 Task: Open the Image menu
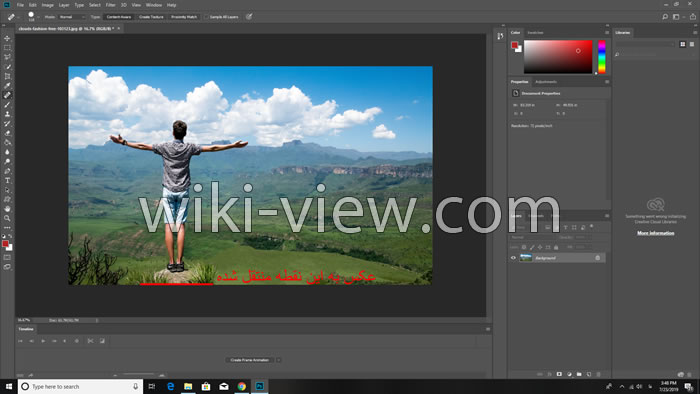47,5
